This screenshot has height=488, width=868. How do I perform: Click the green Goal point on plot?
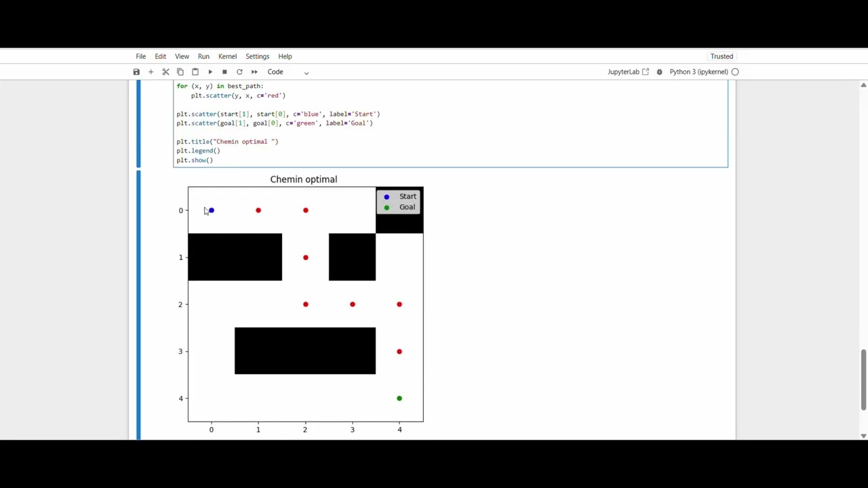(399, 399)
